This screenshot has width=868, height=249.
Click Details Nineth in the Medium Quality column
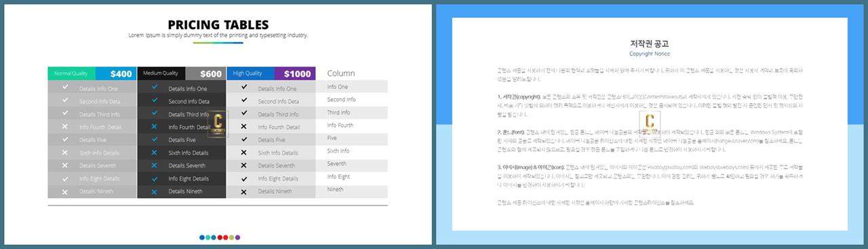pos(185,192)
